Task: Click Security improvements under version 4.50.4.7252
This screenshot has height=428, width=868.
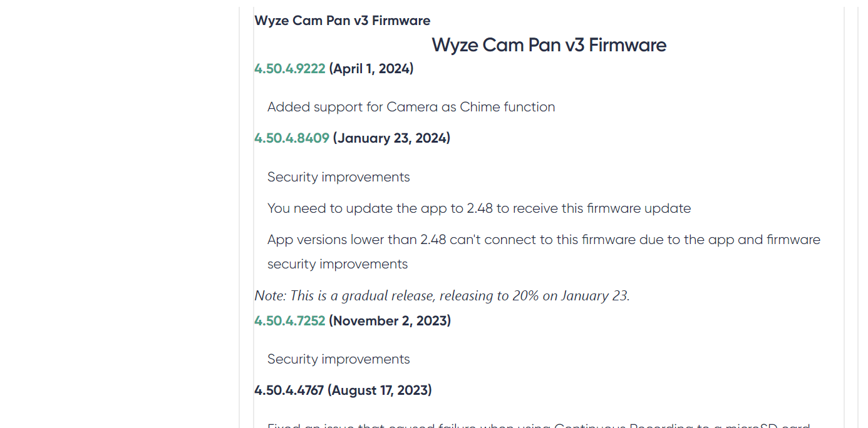Action: coord(339,359)
